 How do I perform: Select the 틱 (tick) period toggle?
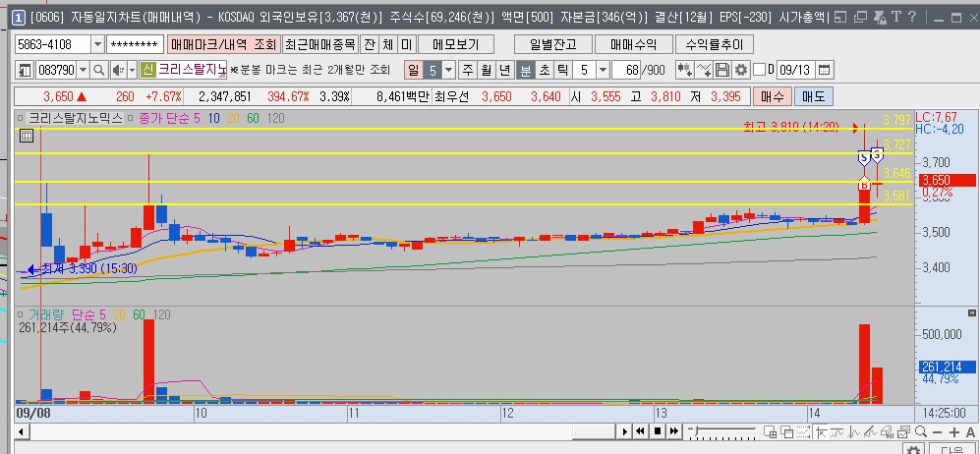pos(563,70)
